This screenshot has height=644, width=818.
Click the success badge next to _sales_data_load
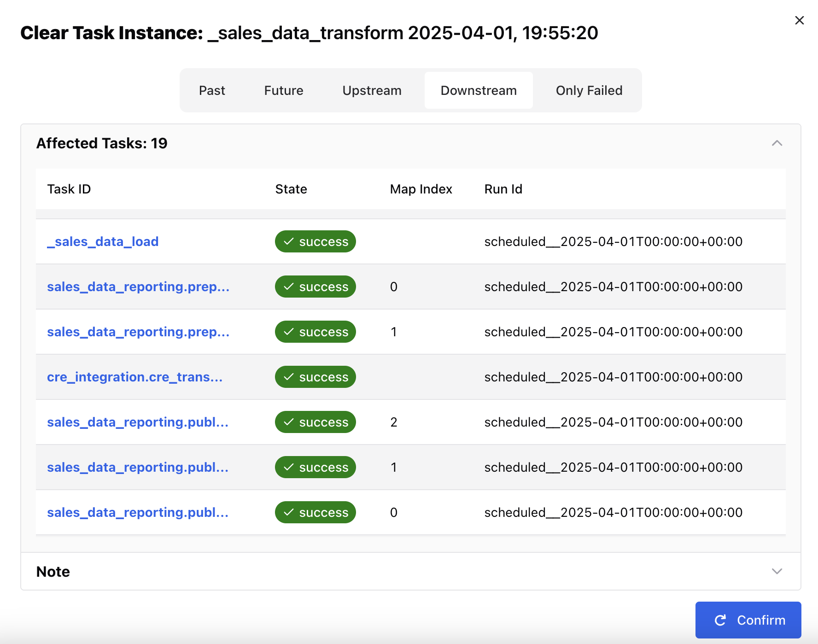[x=315, y=241]
